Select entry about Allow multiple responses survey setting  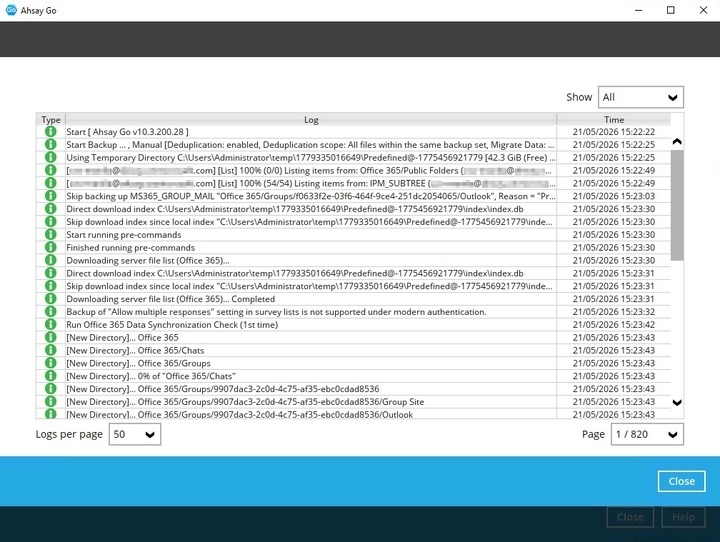[276, 312]
